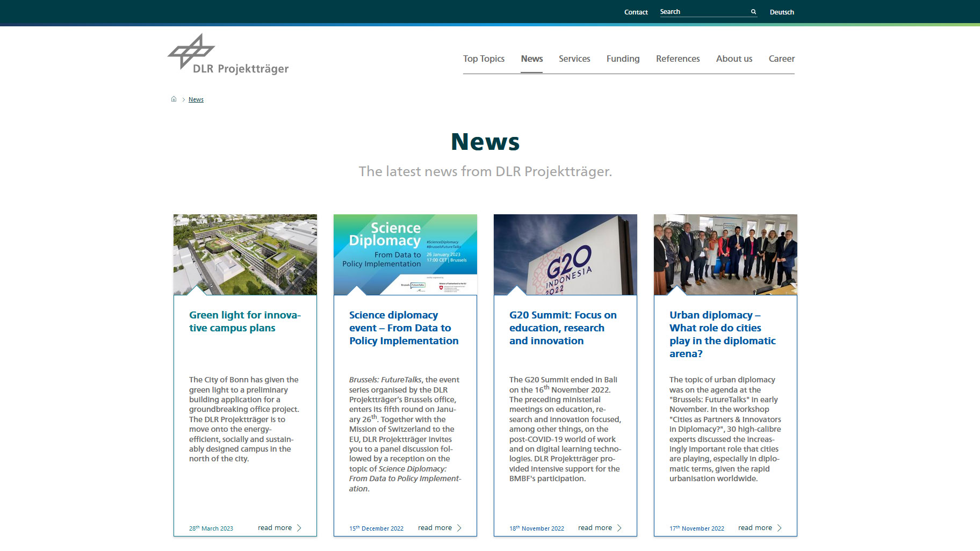Click 'read more' under the G20 Summit article
This screenshot has height=551, width=980.
click(x=595, y=527)
